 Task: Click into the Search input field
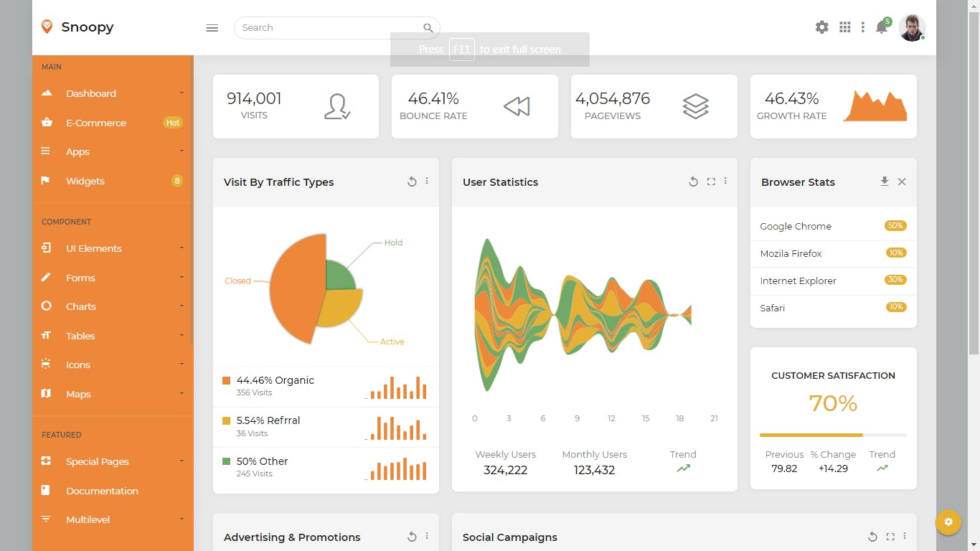[330, 28]
